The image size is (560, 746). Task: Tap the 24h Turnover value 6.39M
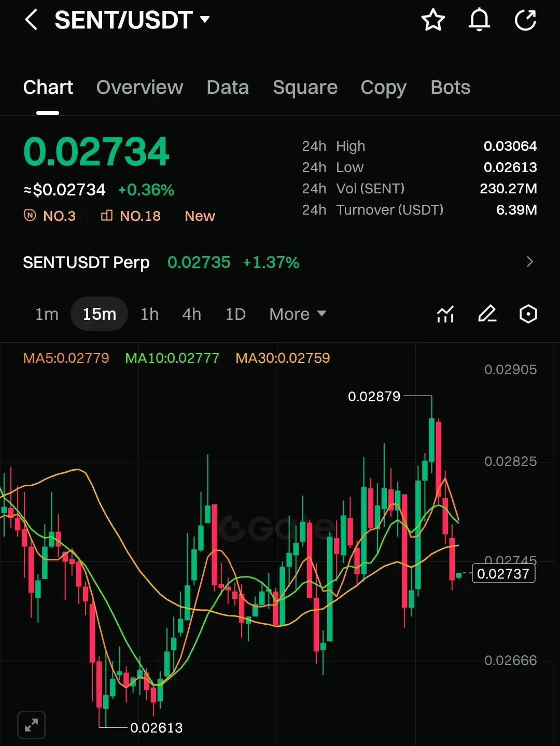(516, 210)
